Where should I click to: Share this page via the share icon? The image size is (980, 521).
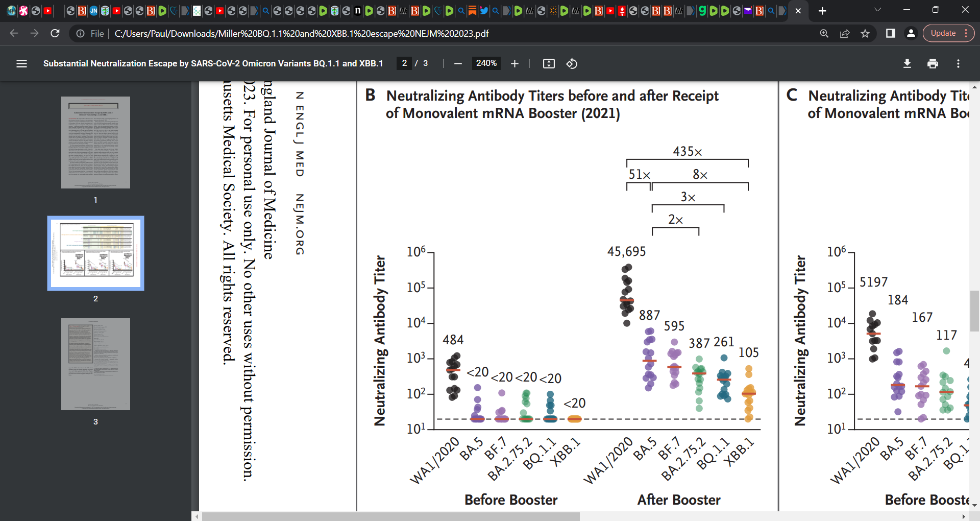pyautogui.click(x=845, y=33)
